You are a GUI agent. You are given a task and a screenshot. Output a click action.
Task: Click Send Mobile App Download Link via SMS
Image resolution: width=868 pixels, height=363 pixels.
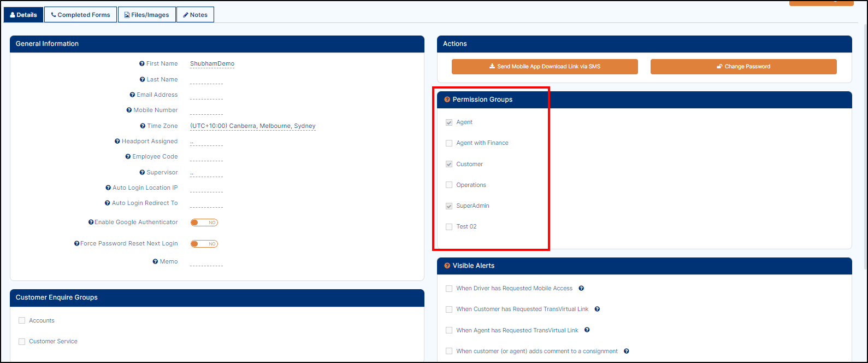pos(544,67)
